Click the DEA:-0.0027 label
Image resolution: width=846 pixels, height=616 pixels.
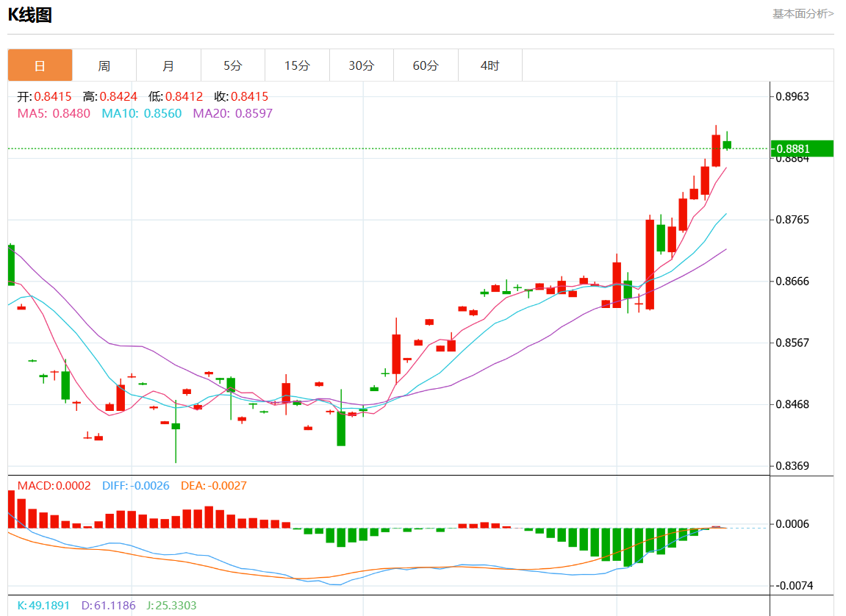(x=214, y=485)
